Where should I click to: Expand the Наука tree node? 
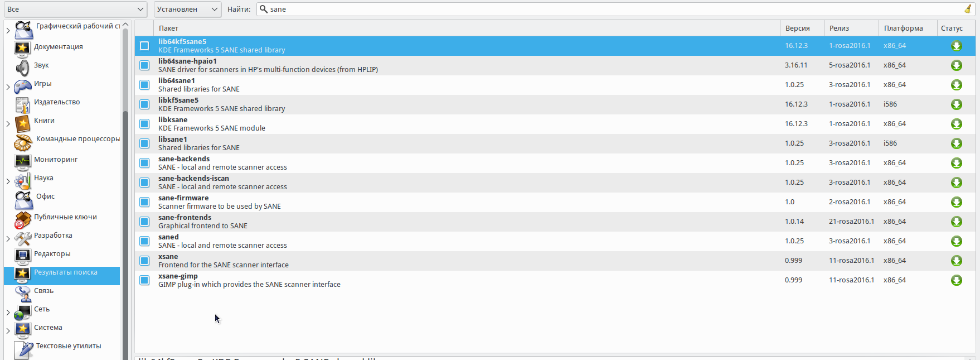[8, 181]
